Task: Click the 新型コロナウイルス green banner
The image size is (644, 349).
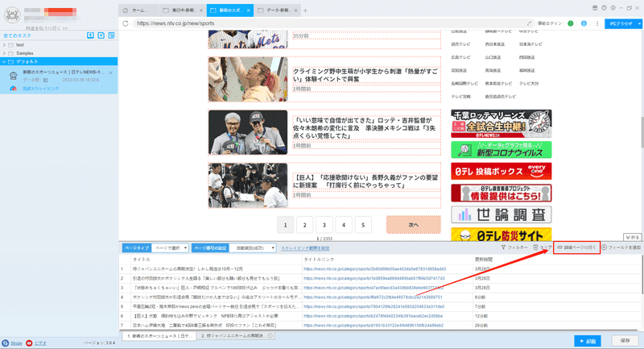Action: (501, 150)
